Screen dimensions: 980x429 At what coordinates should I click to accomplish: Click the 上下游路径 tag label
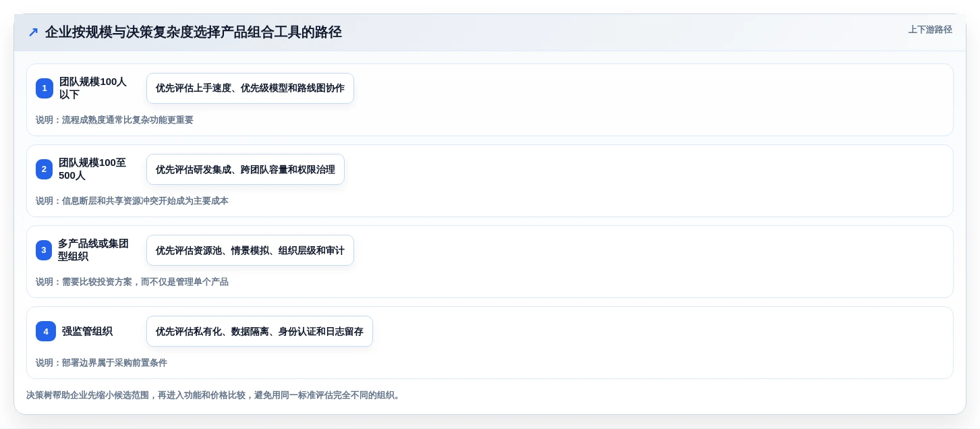(930, 30)
